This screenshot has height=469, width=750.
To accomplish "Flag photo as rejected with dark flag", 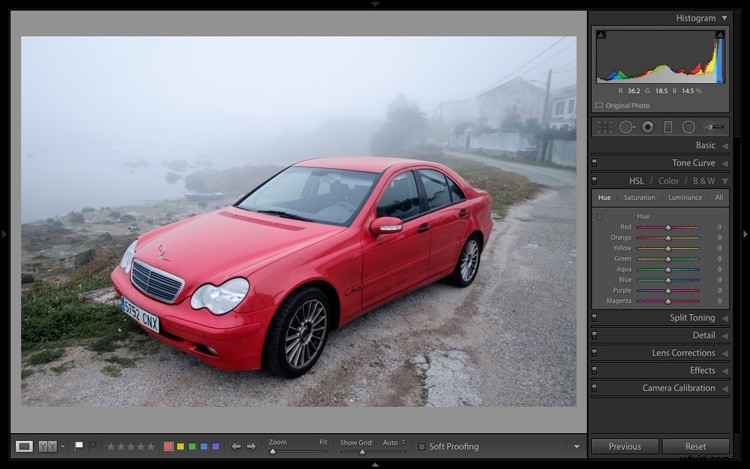I will 93,446.
